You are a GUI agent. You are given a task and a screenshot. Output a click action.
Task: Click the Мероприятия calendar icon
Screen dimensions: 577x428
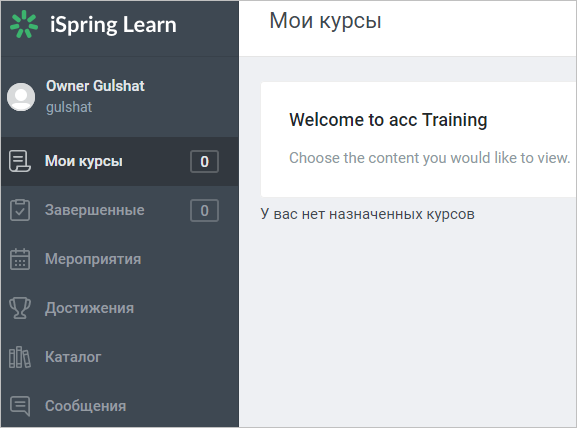pos(20,259)
